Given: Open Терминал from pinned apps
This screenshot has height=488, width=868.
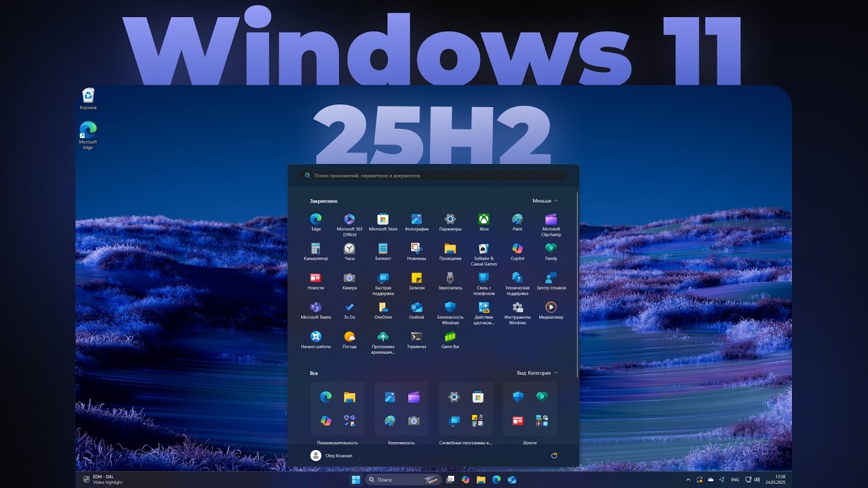Looking at the screenshot, I should click(x=416, y=340).
